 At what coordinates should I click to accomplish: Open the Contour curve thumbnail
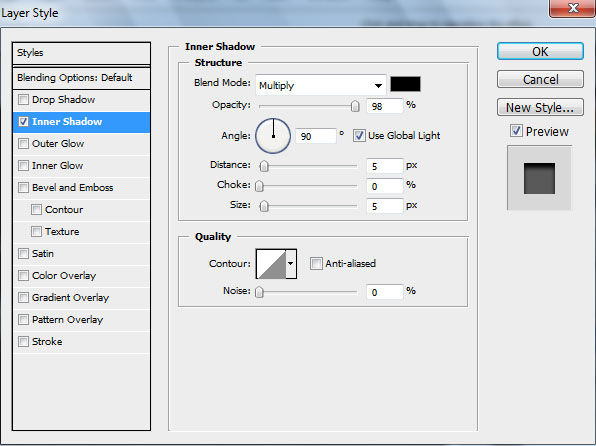(271, 264)
